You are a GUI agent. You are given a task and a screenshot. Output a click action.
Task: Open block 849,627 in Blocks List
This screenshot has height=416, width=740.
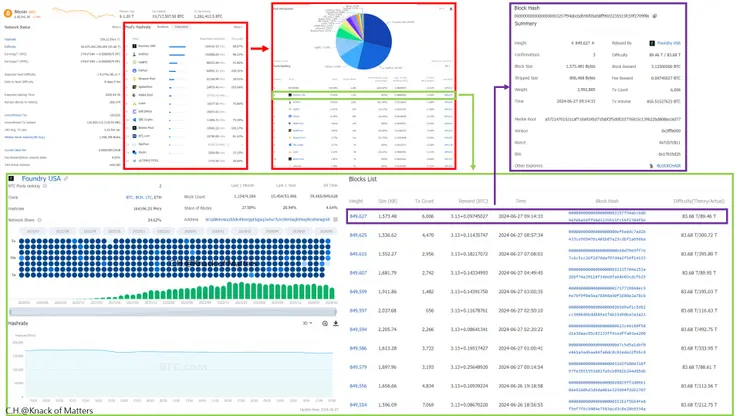(x=358, y=216)
